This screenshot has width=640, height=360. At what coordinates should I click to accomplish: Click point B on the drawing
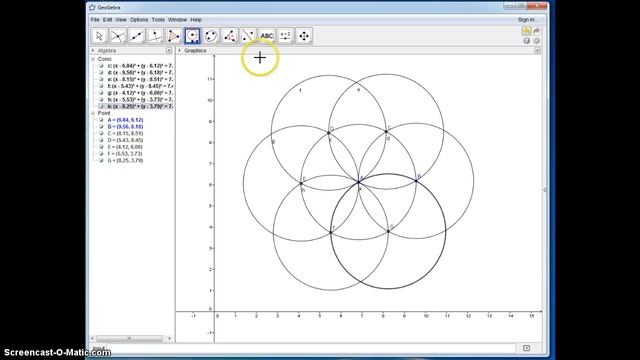coord(416,180)
